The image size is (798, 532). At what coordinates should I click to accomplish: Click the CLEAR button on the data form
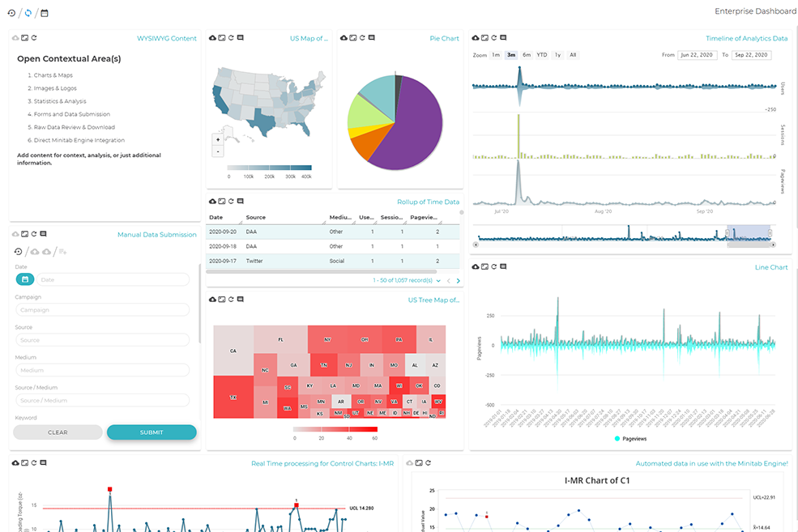coord(58,432)
